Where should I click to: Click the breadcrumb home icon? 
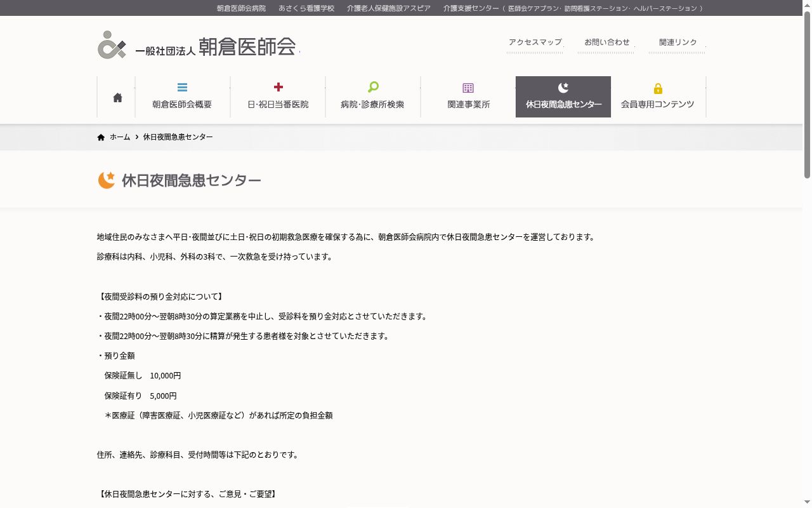pyautogui.click(x=101, y=137)
